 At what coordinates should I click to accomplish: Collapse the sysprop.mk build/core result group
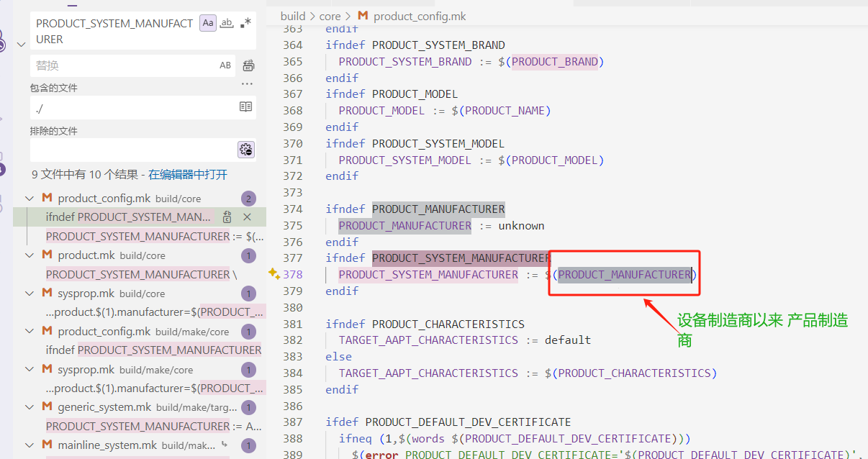pyautogui.click(x=30, y=294)
